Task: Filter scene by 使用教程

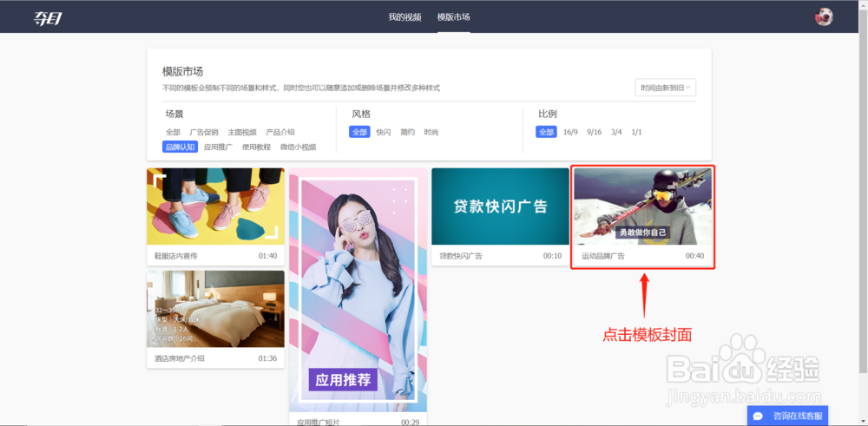Action: click(256, 147)
